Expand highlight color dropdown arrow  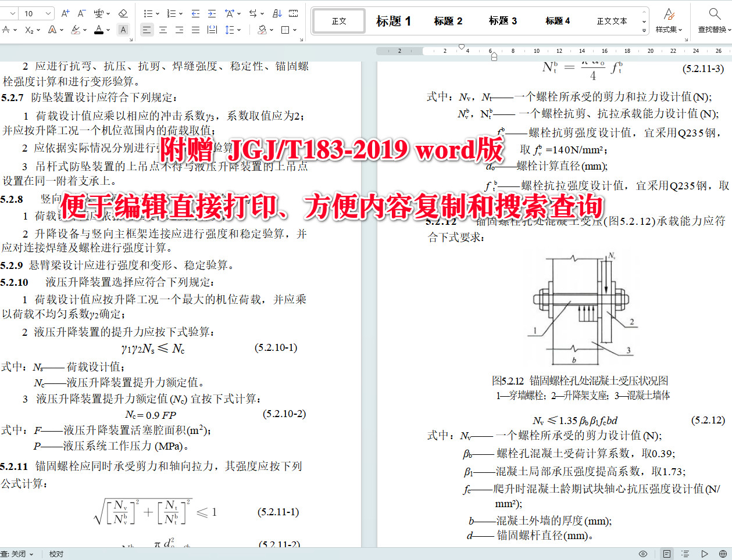tap(85, 30)
